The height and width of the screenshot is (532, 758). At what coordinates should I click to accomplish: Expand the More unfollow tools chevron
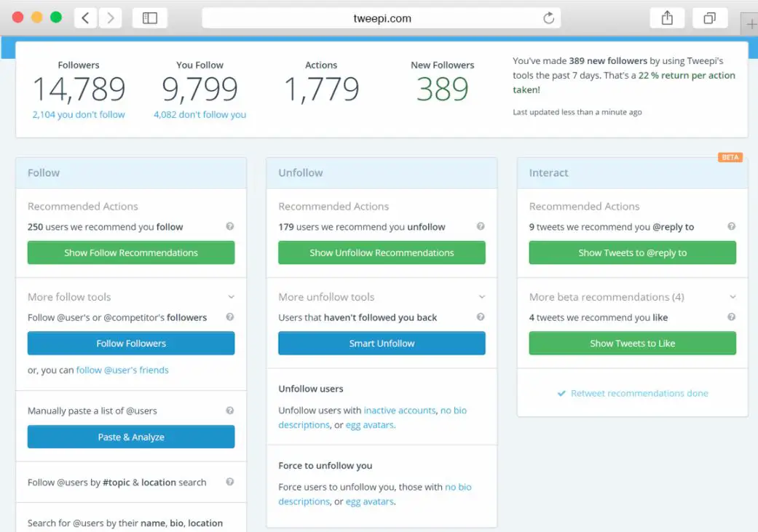[x=482, y=297]
